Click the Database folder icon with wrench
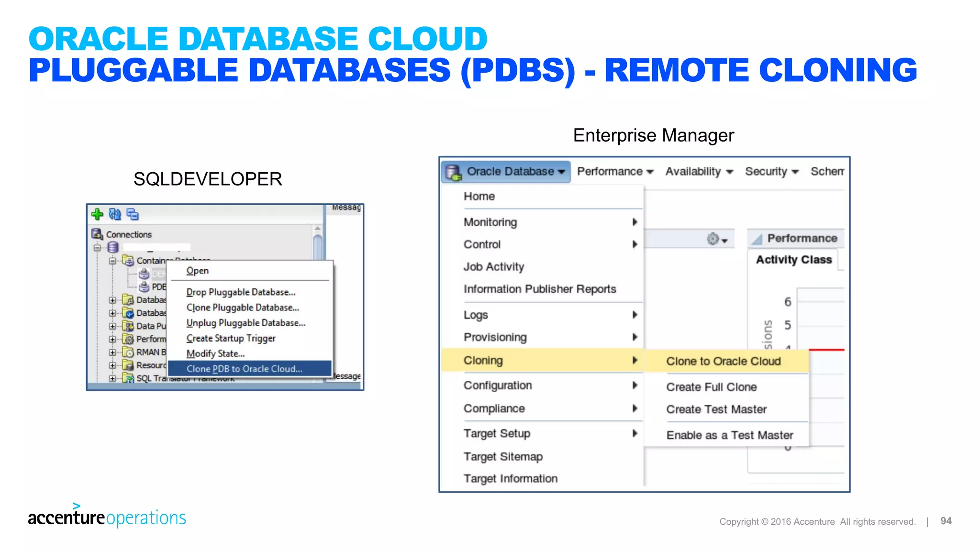The image size is (980, 551). [x=128, y=300]
